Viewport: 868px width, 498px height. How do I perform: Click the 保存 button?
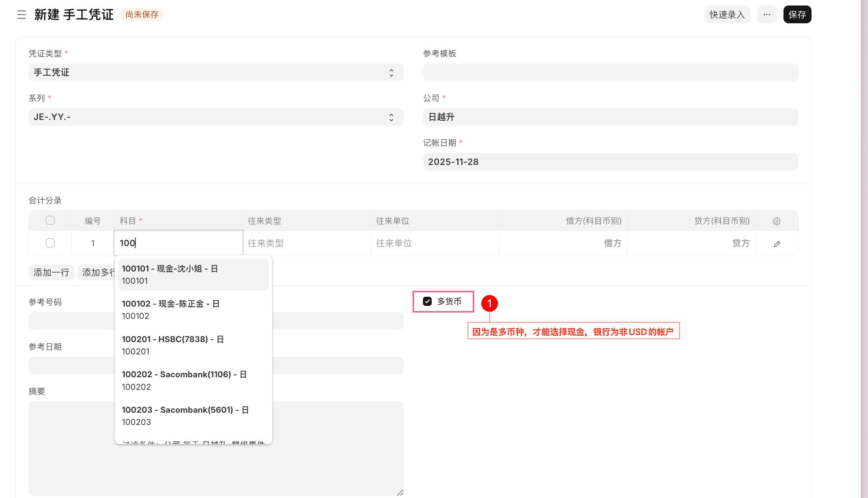point(797,15)
